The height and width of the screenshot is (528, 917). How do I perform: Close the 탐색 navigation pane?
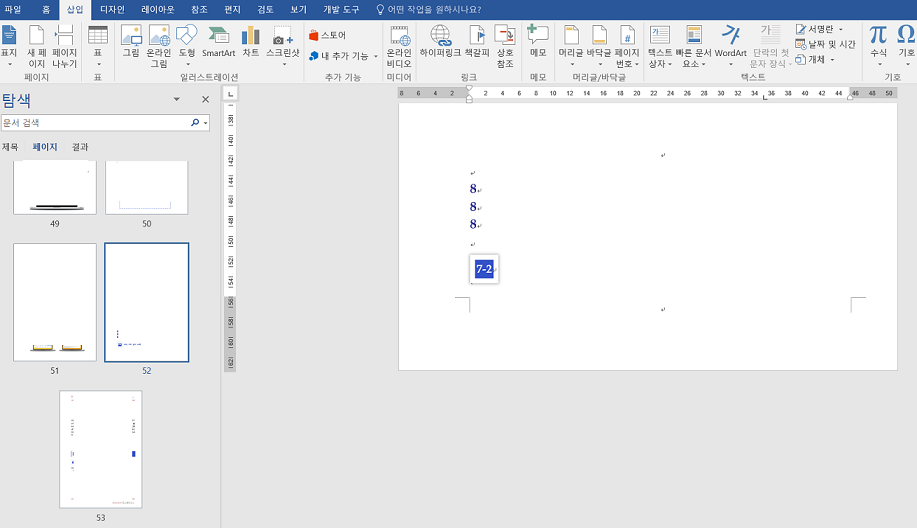(x=205, y=99)
